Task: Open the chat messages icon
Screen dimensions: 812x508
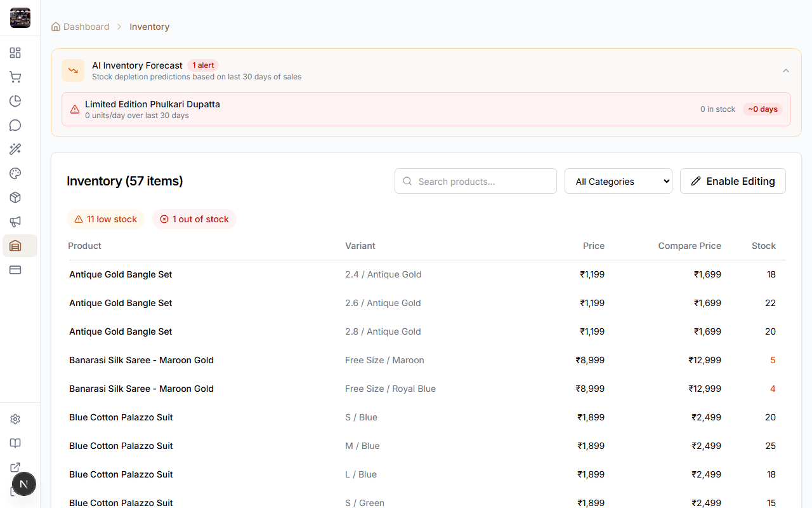Action: (15, 125)
